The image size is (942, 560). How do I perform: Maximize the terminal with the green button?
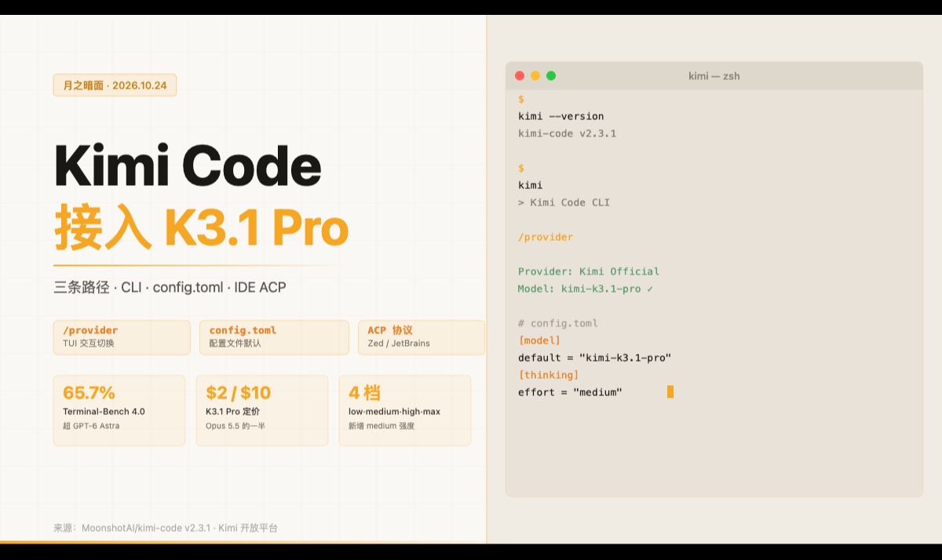coord(551,76)
